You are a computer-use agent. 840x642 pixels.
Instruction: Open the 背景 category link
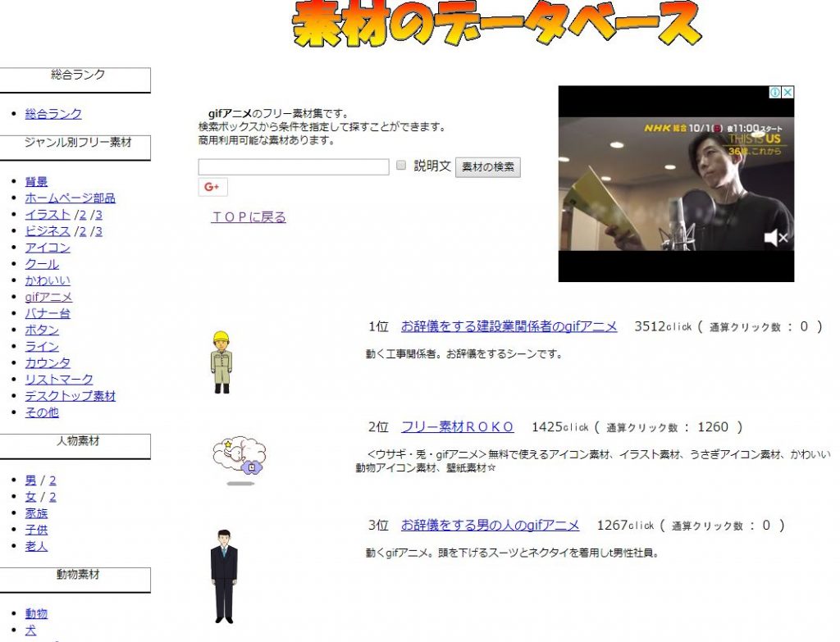tap(36, 181)
